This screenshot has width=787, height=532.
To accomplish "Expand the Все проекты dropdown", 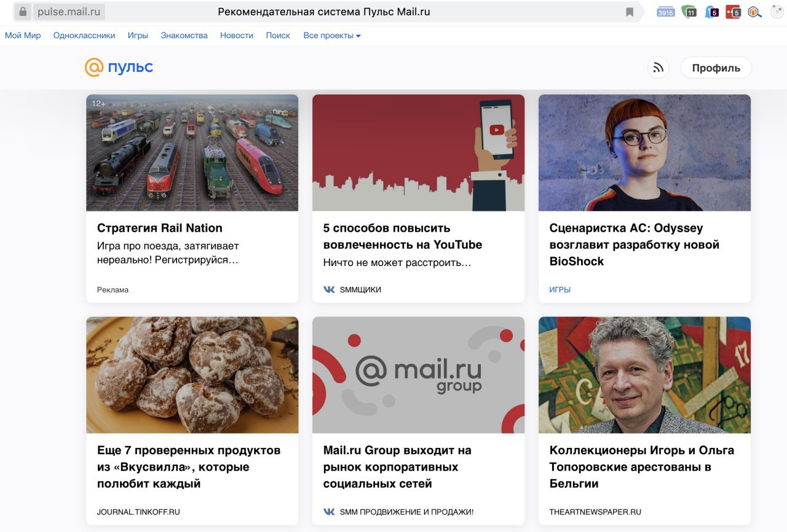I will tap(332, 36).
